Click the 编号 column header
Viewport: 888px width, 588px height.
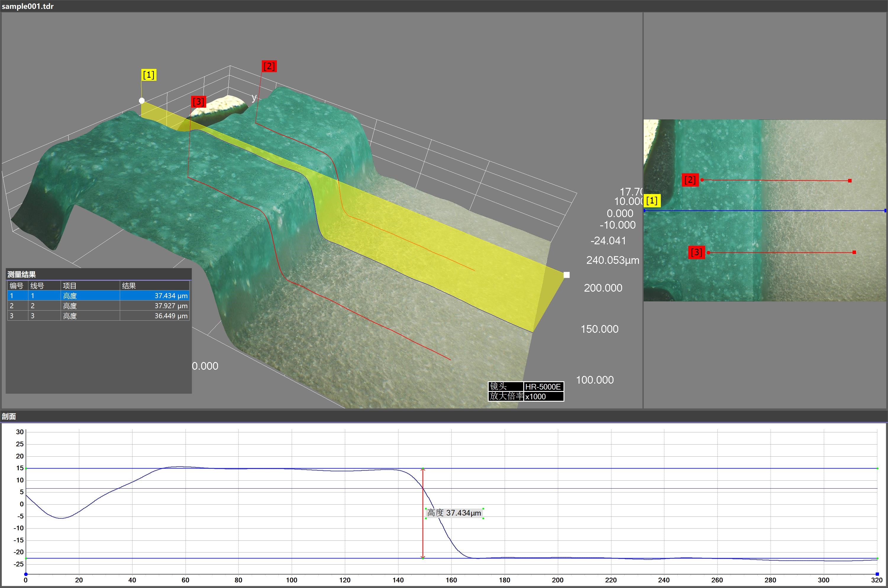pyautogui.click(x=17, y=286)
